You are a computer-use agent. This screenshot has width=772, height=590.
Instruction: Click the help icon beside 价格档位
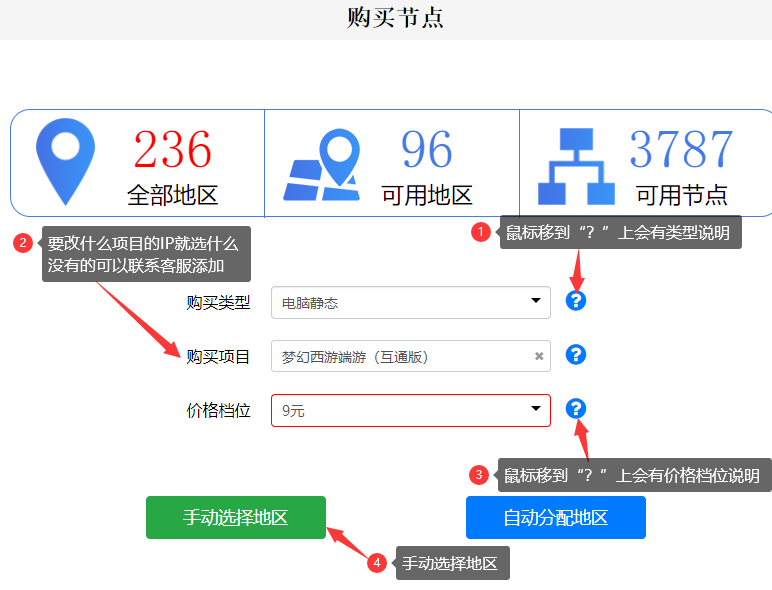click(x=576, y=408)
